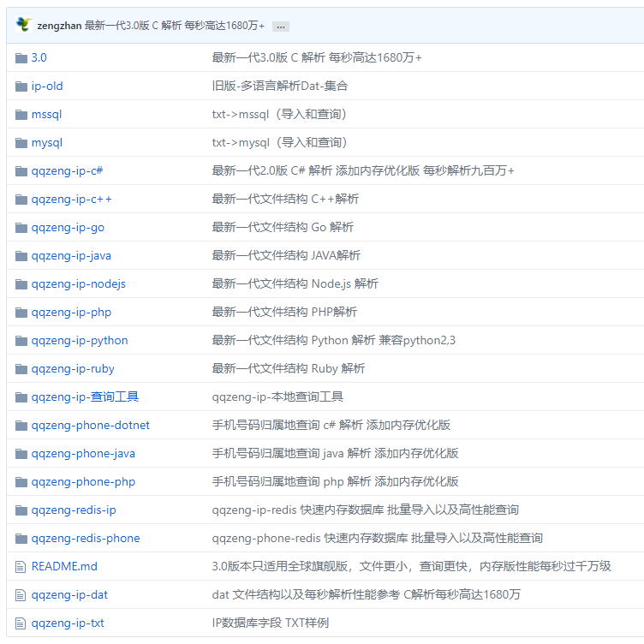644x644 pixels.
Task: Open the README.md file
Action: click(64, 567)
